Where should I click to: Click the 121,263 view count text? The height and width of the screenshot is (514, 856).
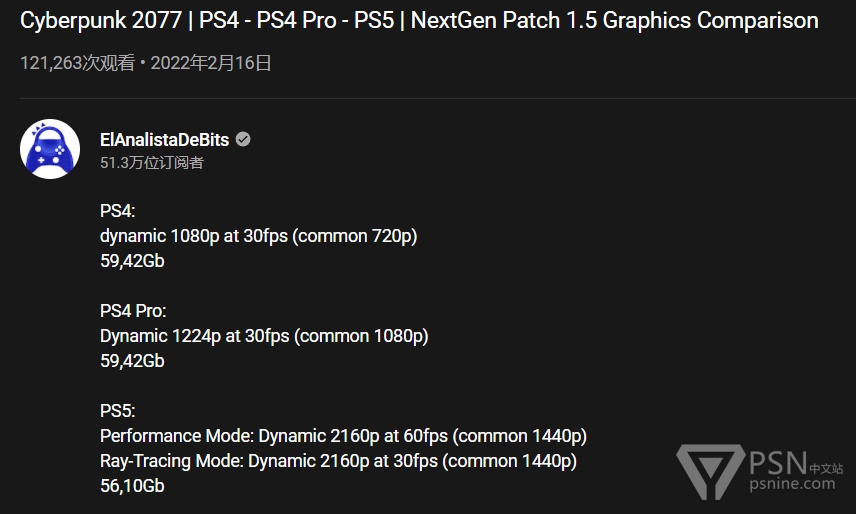[x=77, y=63]
